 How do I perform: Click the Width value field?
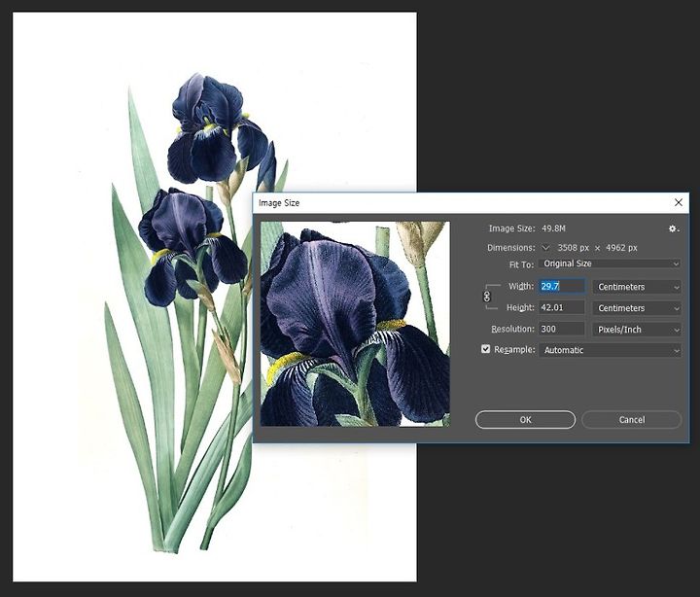(562, 286)
